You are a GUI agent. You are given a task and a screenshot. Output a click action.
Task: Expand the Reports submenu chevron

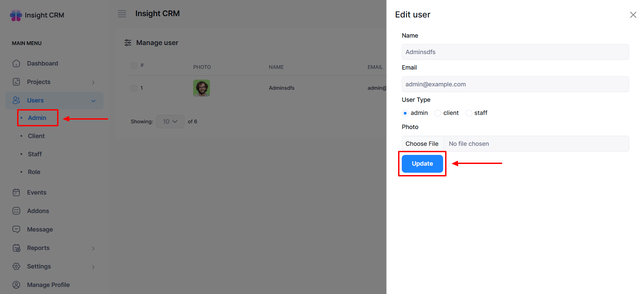pyautogui.click(x=93, y=248)
